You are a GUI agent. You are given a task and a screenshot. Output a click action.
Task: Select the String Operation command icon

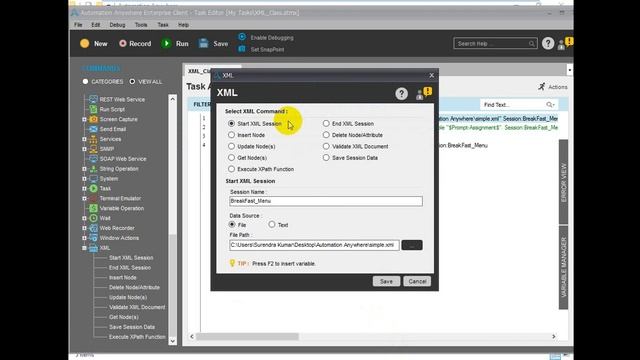(x=93, y=169)
